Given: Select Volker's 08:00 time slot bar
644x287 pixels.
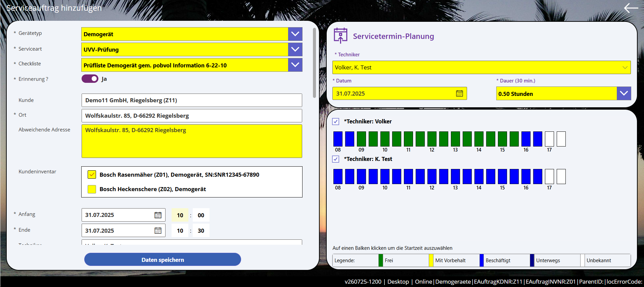Looking at the screenshot, I should [x=338, y=139].
